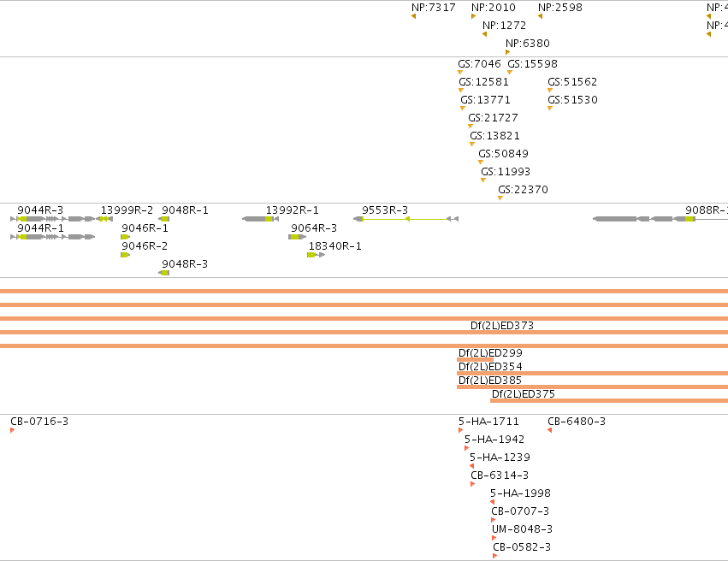Select the GS:50849 insertion label
This screenshot has height=561, width=728.
tap(503, 154)
